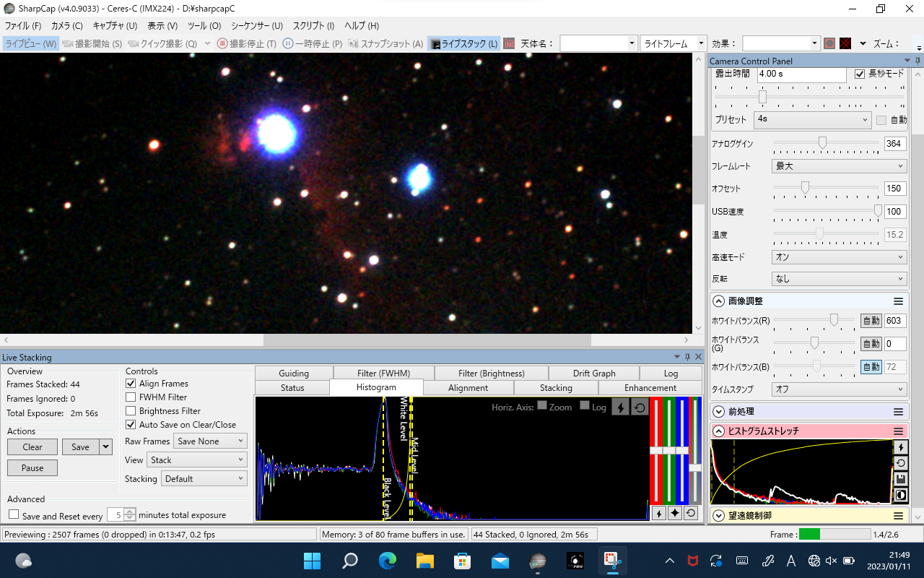This screenshot has height=578, width=924.
Task: Toggle the 長秒モード checkbox
Action: coord(860,74)
